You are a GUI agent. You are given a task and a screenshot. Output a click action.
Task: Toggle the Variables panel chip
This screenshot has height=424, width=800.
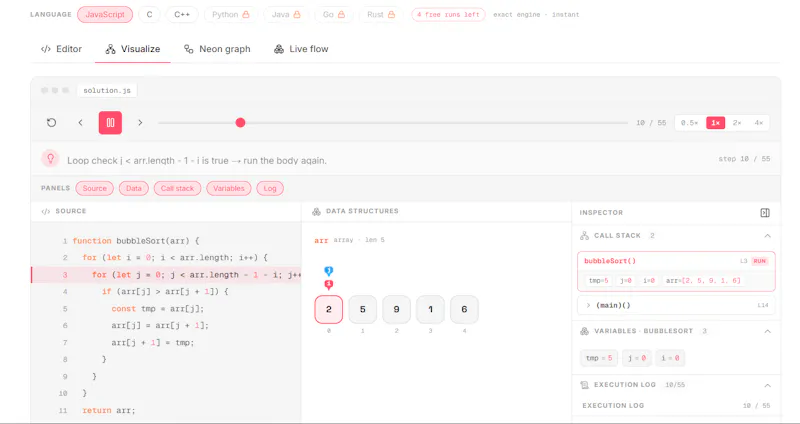pyautogui.click(x=229, y=188)
